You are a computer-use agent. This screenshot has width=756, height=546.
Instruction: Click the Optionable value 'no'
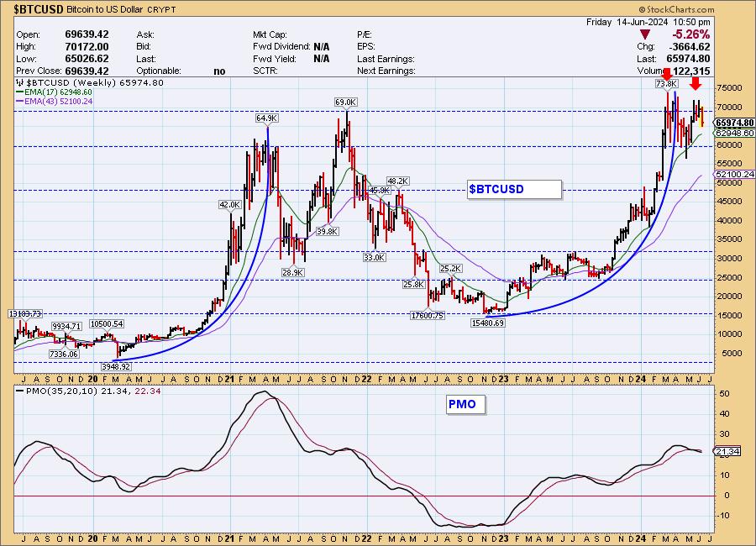click(219, 71)
